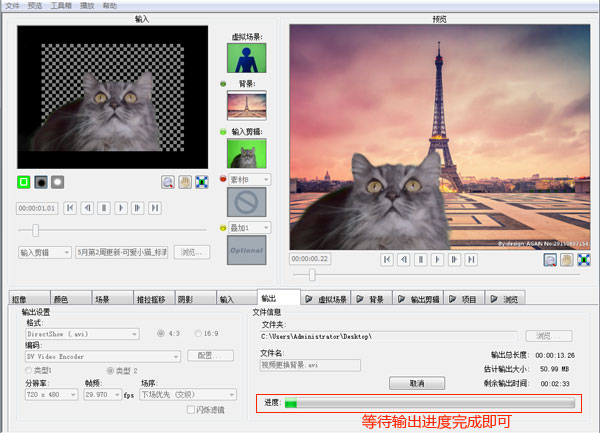
Task: Toggle the green indicator next to 背景
Action: click(x=223, y=84)
